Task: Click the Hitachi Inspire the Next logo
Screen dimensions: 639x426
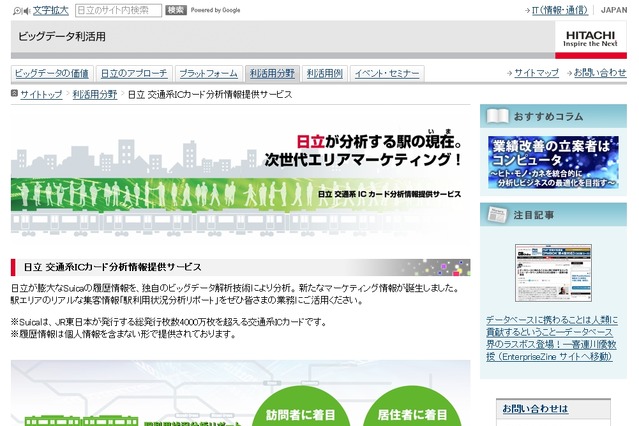Action: pyautogui.click(x=591, y=40)
